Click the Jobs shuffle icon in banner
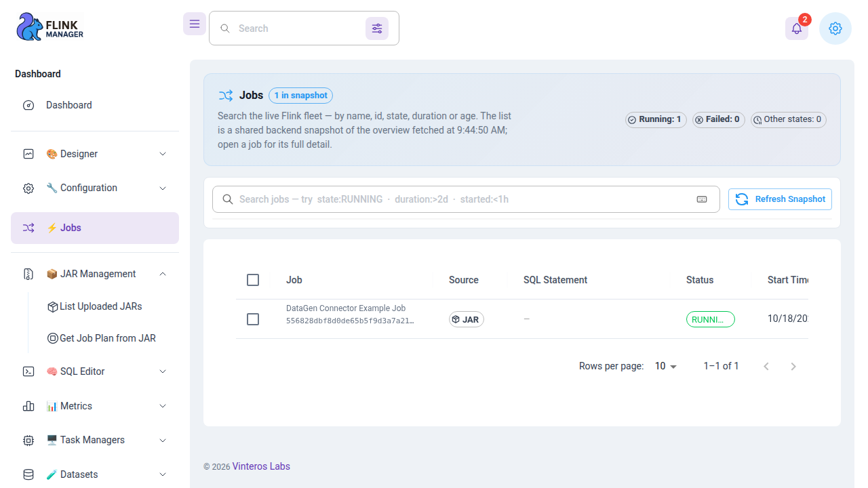 [226, 96]
